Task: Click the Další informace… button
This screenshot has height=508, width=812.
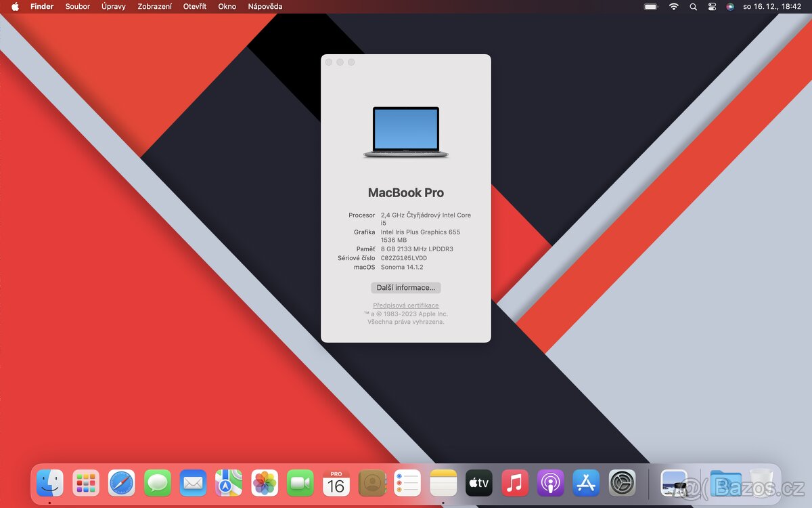Action: coord(405,287)
